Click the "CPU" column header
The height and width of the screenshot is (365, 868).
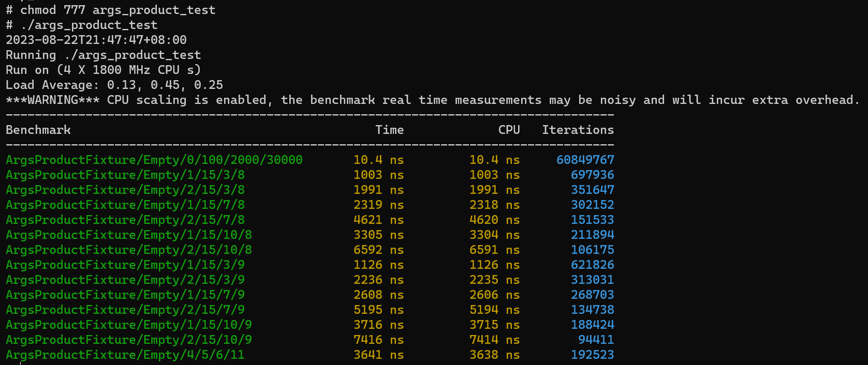pyautogui.click(x=509, y=130)
